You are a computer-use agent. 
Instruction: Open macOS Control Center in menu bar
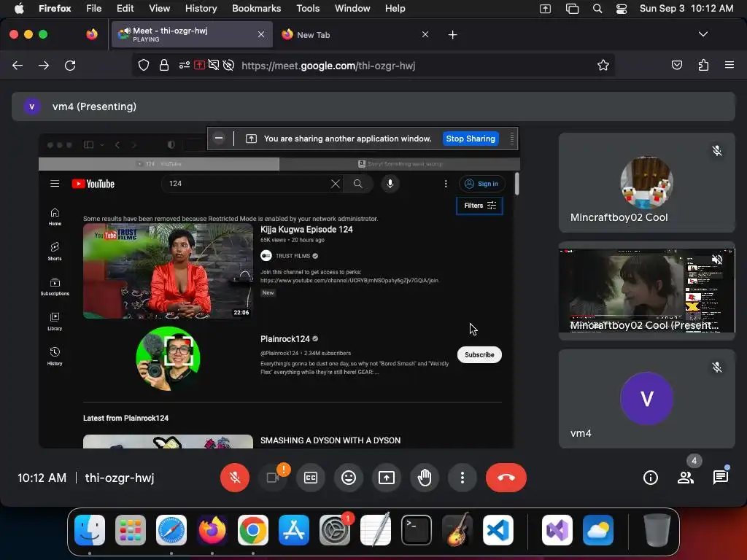tap(622, 9)
